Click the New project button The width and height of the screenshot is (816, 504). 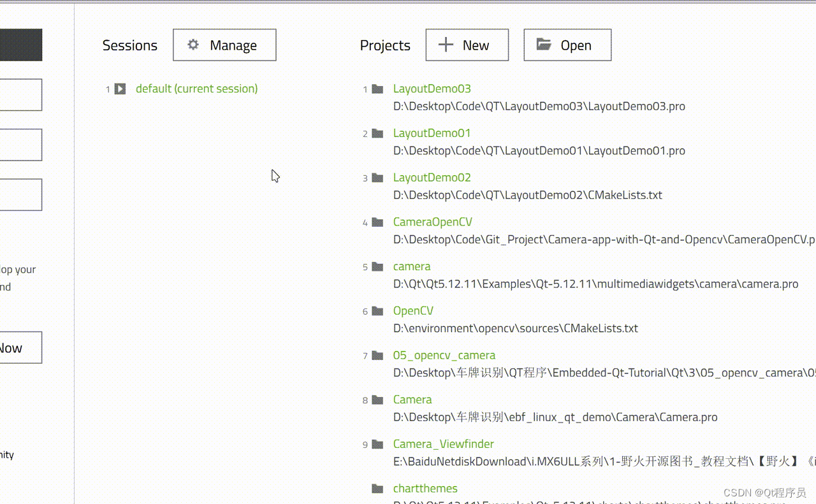tap(467, 45)
